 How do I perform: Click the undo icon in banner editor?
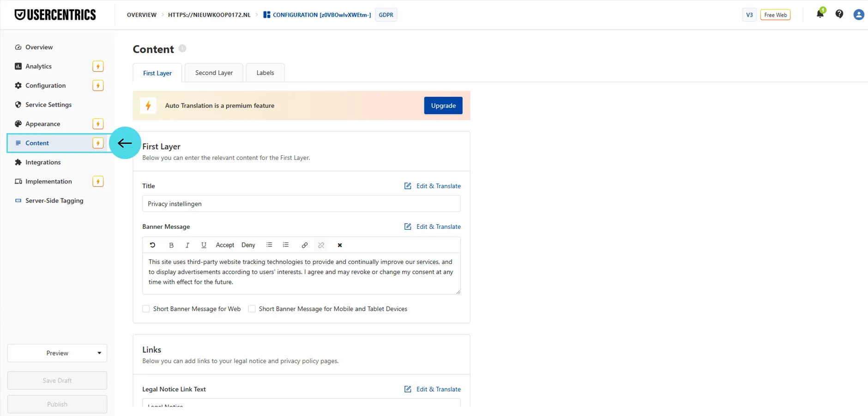pyautogui.click(x=152, y=245)
